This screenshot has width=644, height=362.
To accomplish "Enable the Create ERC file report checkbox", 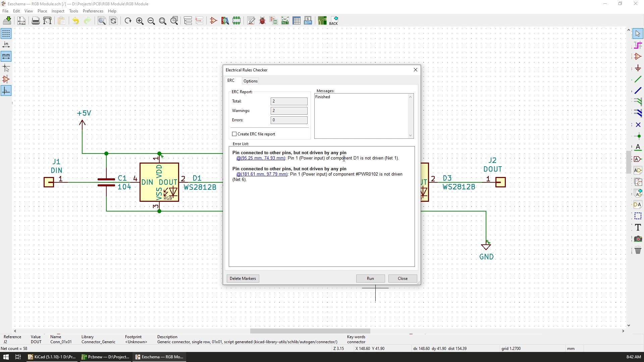I will coord(234,134).
